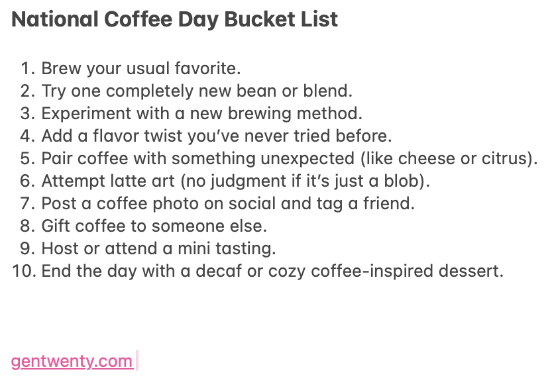Click the "End the day with a decaf" item

click(272, 271)
